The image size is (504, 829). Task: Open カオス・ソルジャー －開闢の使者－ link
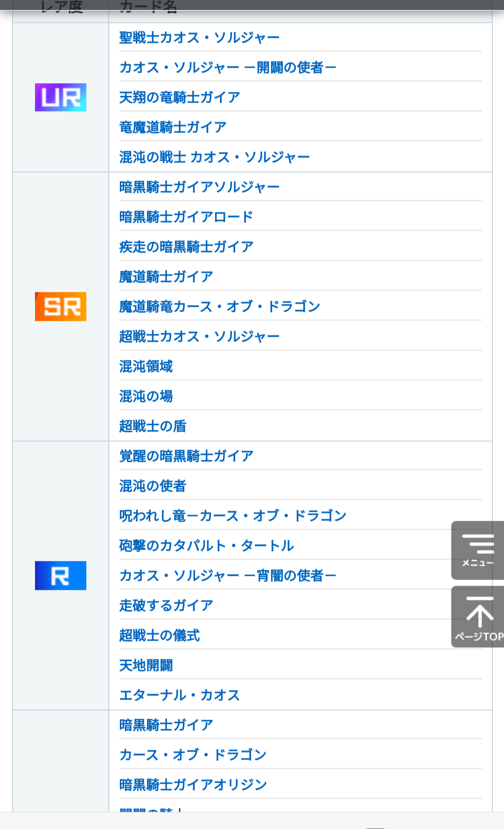point(228,67)
